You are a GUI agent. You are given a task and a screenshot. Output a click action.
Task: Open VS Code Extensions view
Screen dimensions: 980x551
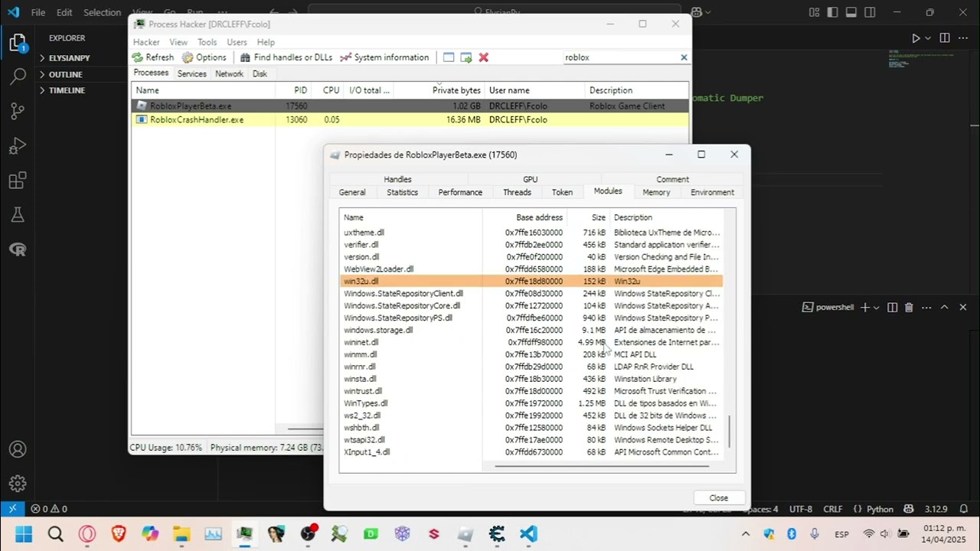click(18, 181)
